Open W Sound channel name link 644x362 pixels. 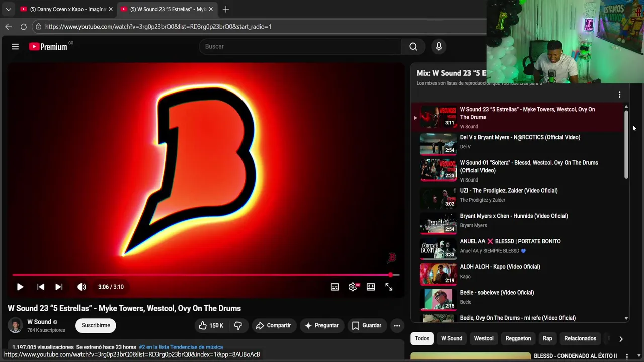click(x=39, y=322)
